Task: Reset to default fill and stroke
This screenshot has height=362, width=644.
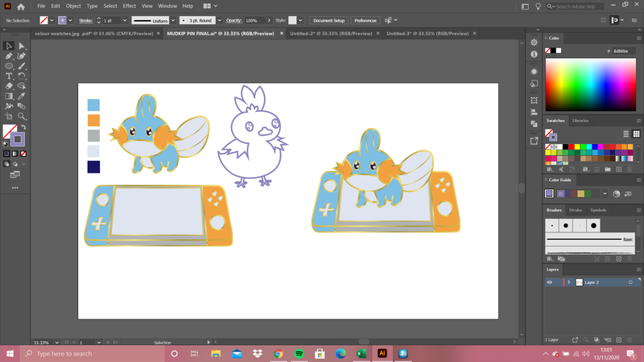Action: pos(6,144)
